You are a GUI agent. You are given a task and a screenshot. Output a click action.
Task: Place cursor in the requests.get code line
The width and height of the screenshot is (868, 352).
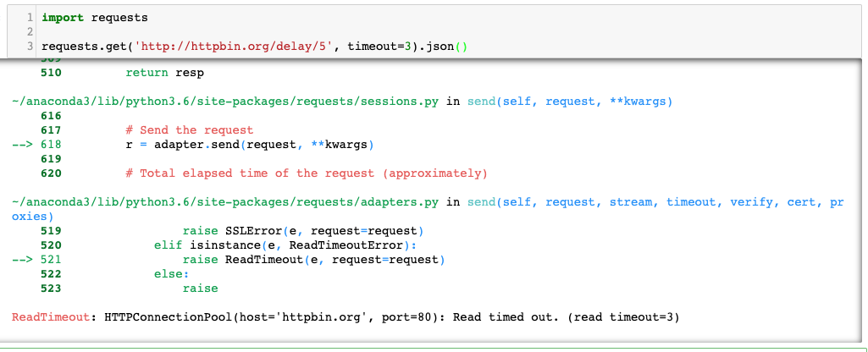(x=255, y=47)
